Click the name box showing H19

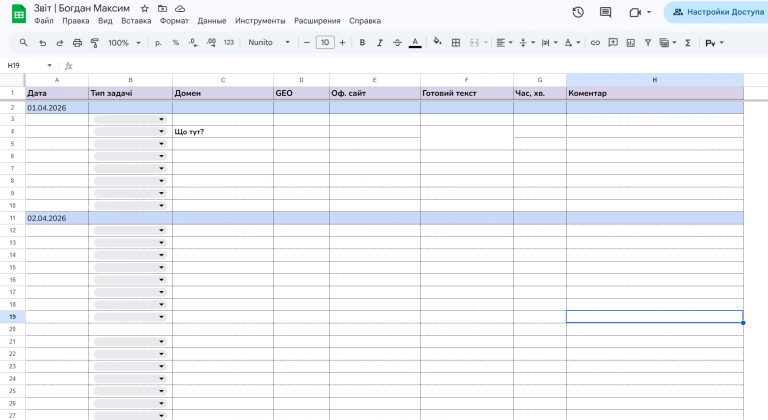pos(29,65)
